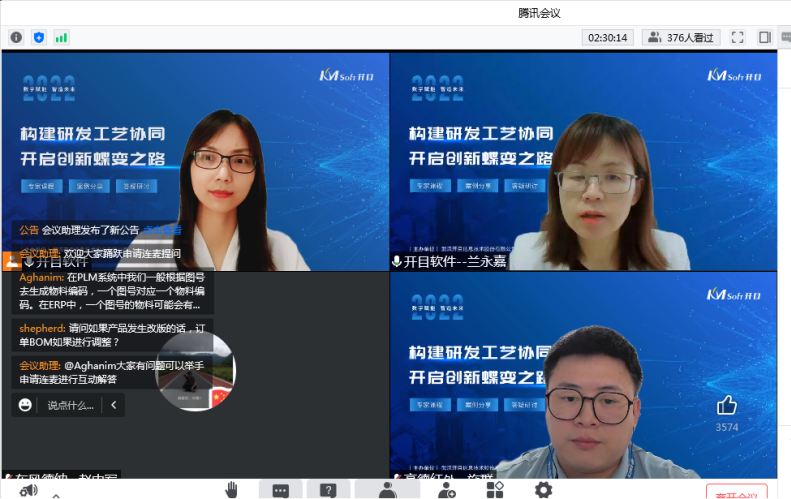Open the settings gear in toolbar
This screenshot has height=499, width=791.
[543, 490]
